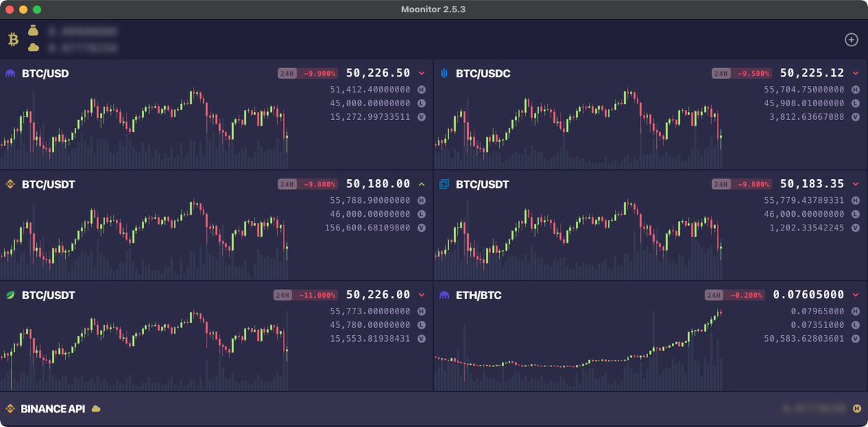Click the -9.500% change badge
The width and height of the screenshot is (868, 427).
click(x=752, y=74)
